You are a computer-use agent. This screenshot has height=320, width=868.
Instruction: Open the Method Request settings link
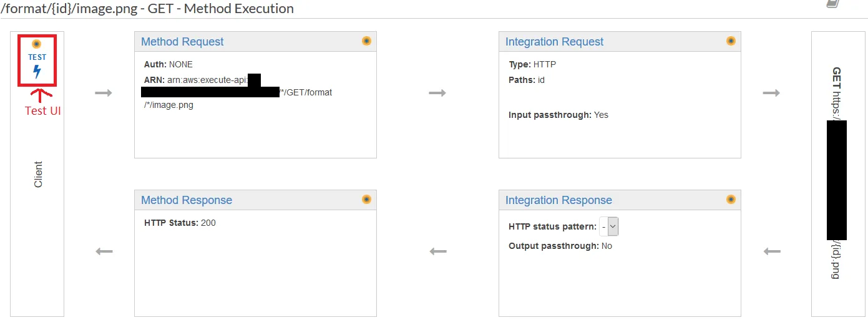point(182,42)
